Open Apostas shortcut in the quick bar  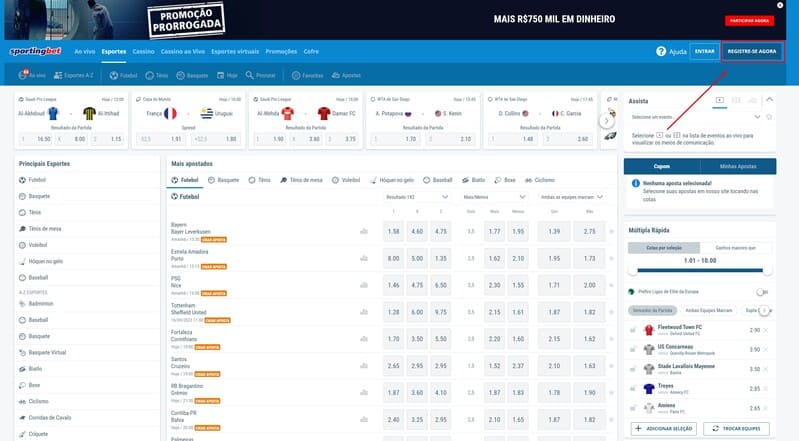click(x=346, y=75)
